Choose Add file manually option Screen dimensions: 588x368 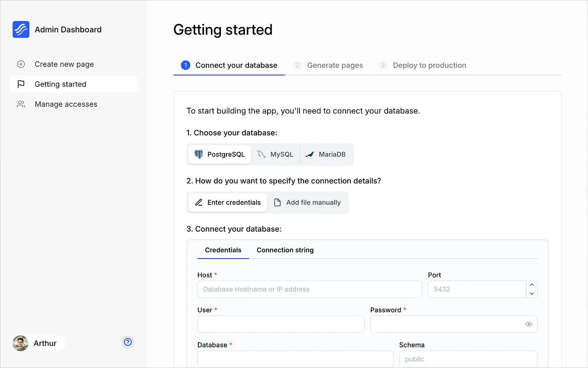pyautogui.click(x=307, y=202)
